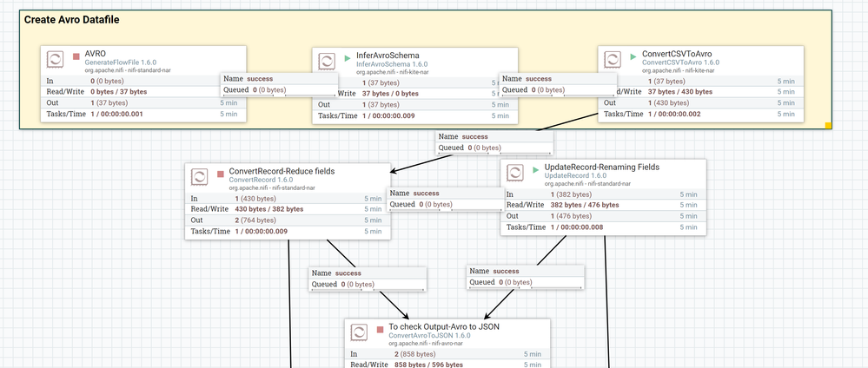Click running status icon of UpdateRecord-Renaming Fields

(535, 170)
